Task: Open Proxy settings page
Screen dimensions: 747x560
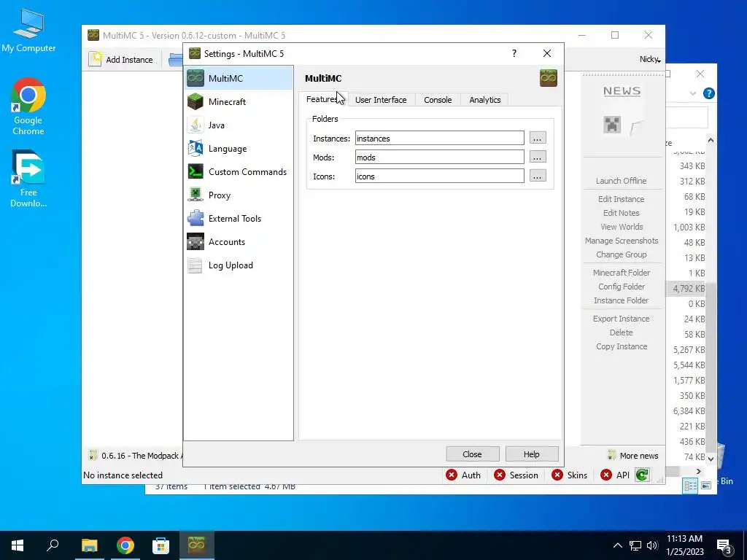Action: coord(239,195)
